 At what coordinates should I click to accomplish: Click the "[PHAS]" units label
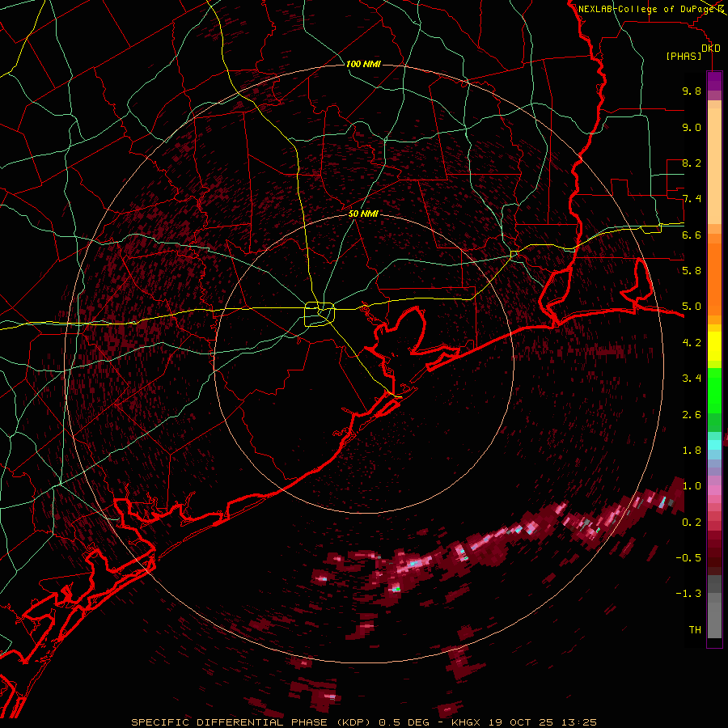coord(684,57)
